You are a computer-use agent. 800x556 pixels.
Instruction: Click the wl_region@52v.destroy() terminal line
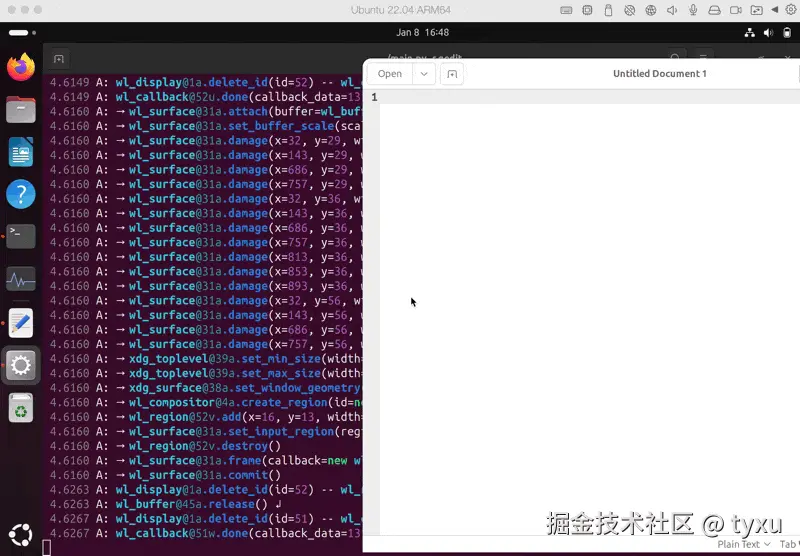pyautogui.click(x=166, y=446)
